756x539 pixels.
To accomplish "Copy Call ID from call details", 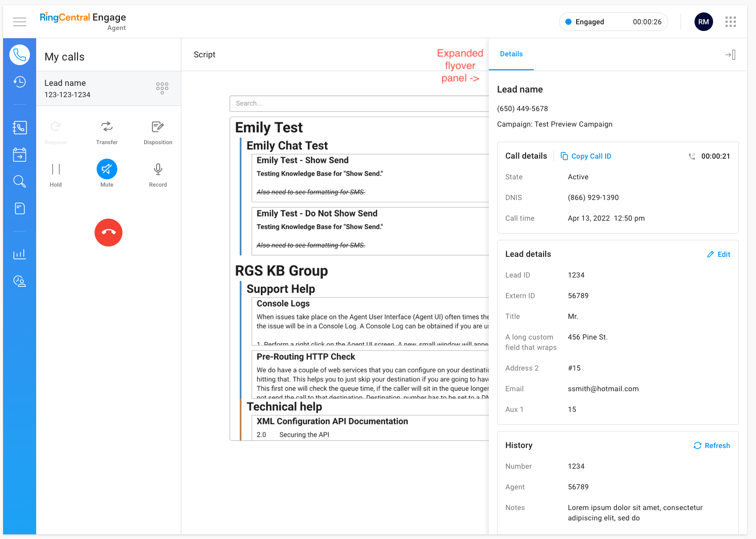I will tap(586, 156).
